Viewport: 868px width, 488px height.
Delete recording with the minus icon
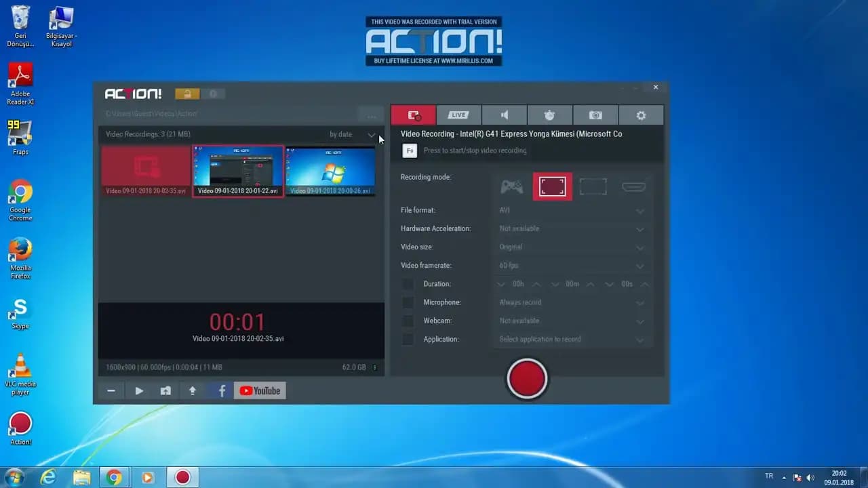111,390
